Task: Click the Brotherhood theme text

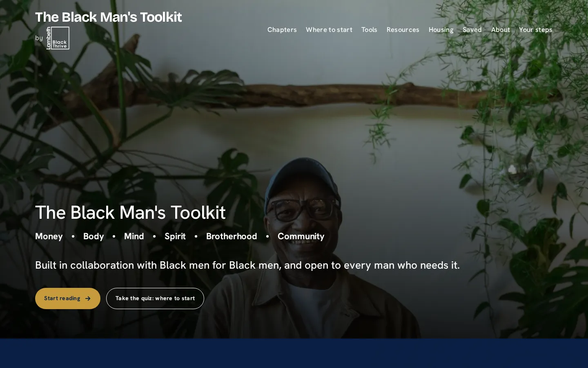Action: 232,236
